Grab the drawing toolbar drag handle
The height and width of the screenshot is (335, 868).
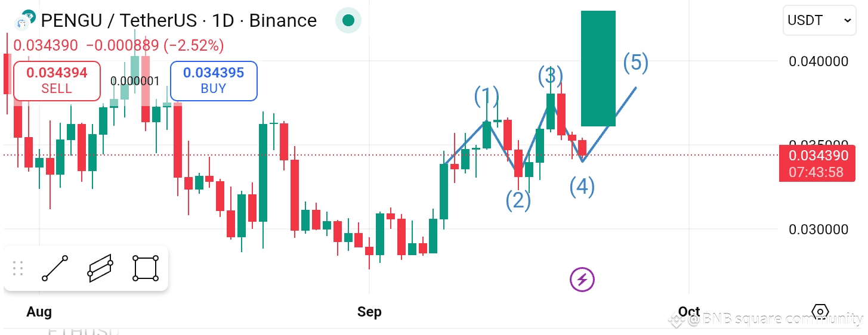tap(18, 269)
